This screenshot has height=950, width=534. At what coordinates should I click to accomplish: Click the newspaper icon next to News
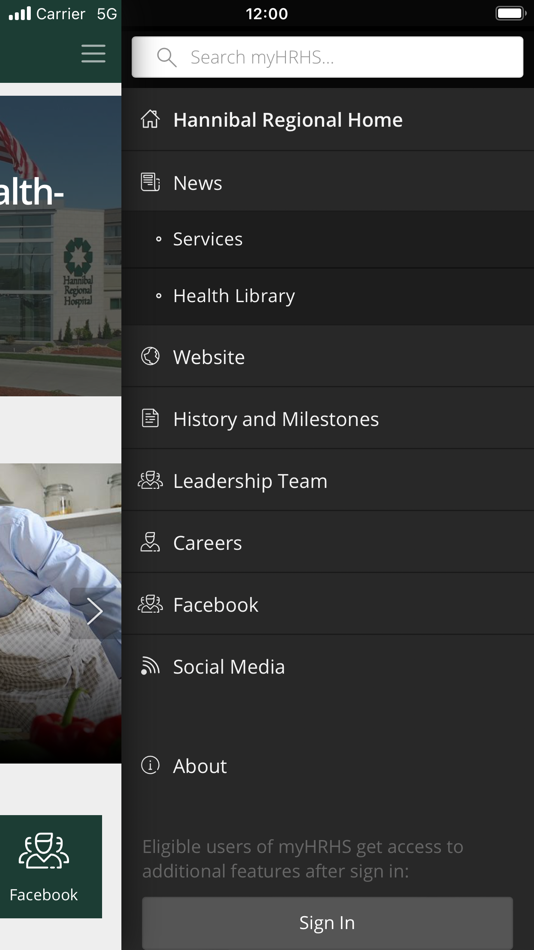(150, 182)
